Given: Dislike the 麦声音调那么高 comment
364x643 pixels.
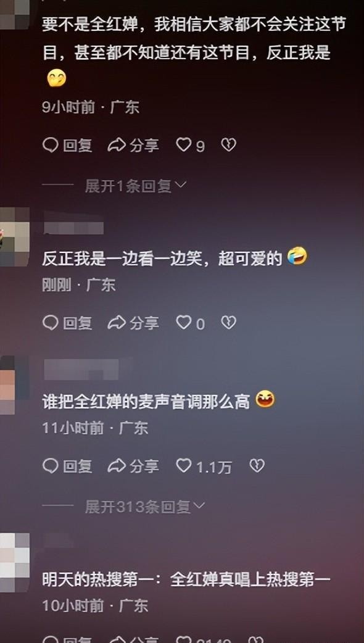Looking at the screenshot, I should 257,465.
